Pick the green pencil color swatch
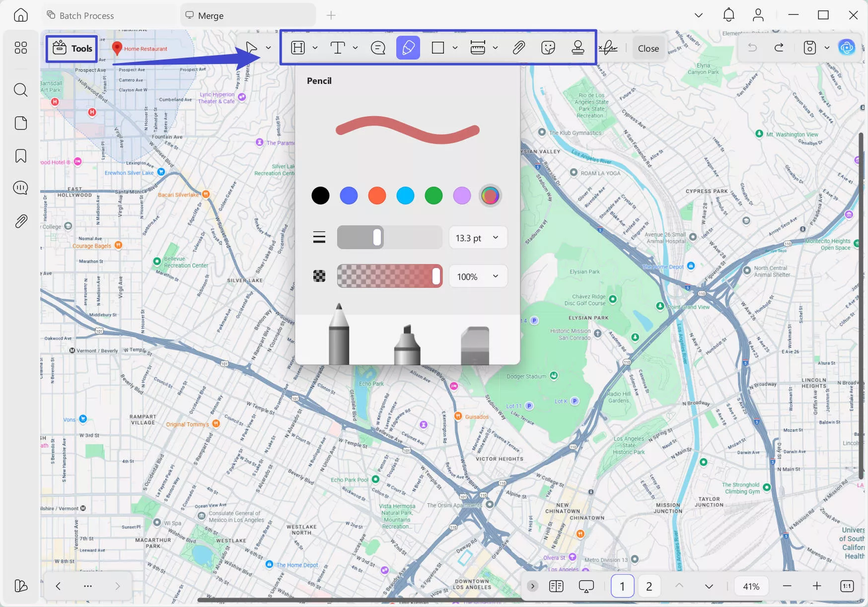This screenshot has height=607, width=868. click(x=434, y=195)
